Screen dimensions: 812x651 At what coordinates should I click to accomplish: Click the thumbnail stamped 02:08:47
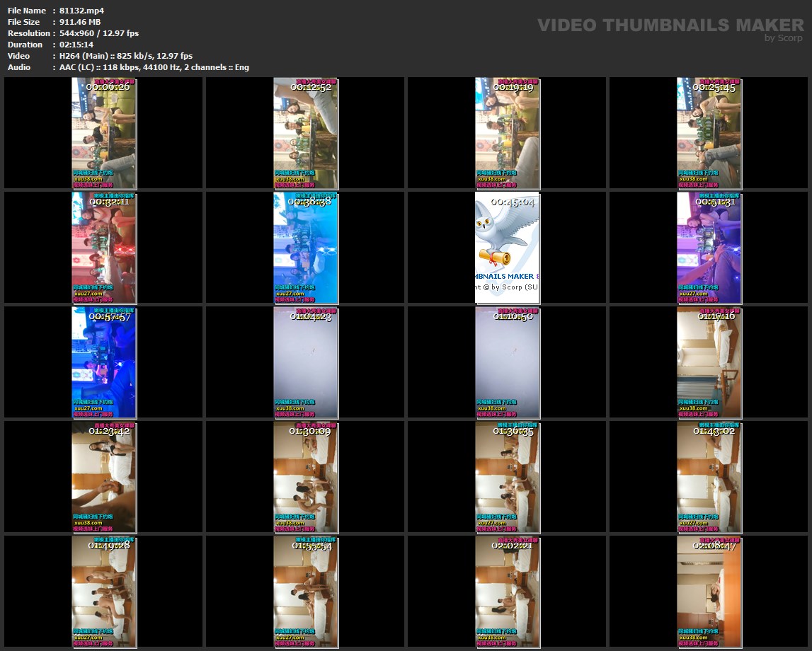[x=709, y=592]
